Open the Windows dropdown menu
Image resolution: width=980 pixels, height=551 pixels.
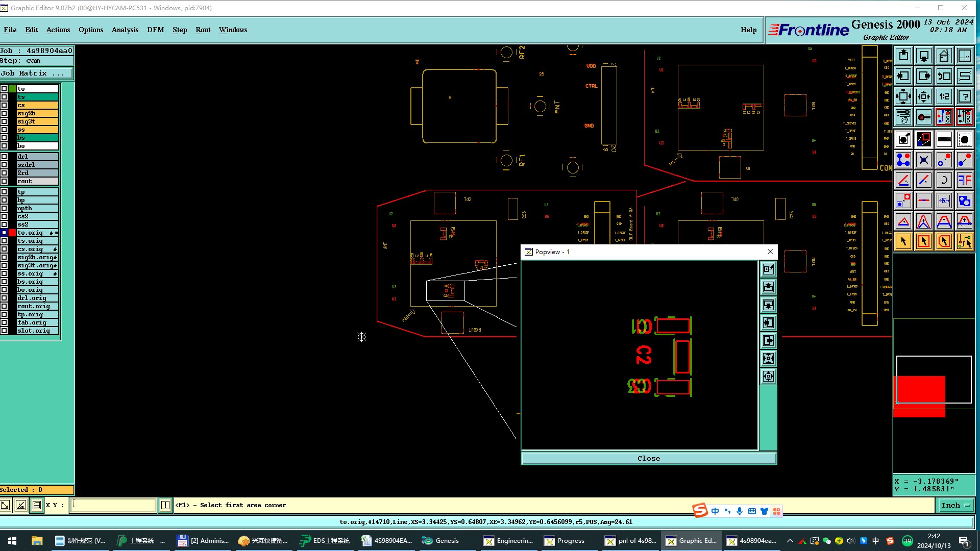click(x=233, y=30)
